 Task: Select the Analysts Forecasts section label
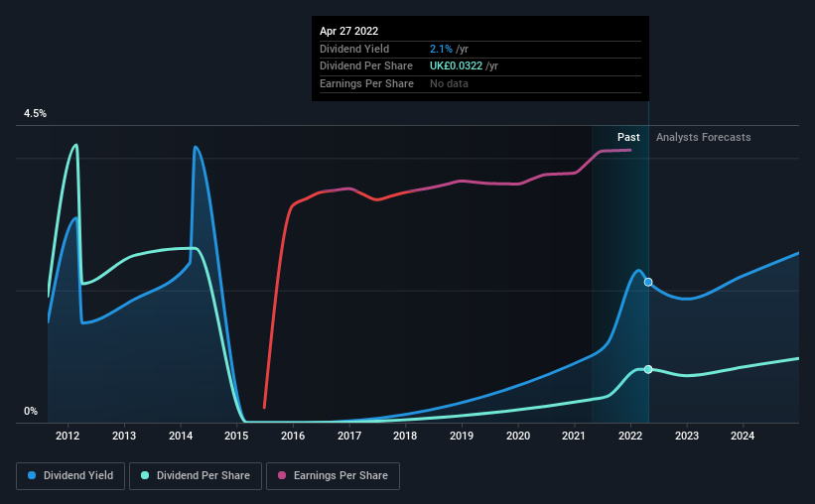pos(703,137)
